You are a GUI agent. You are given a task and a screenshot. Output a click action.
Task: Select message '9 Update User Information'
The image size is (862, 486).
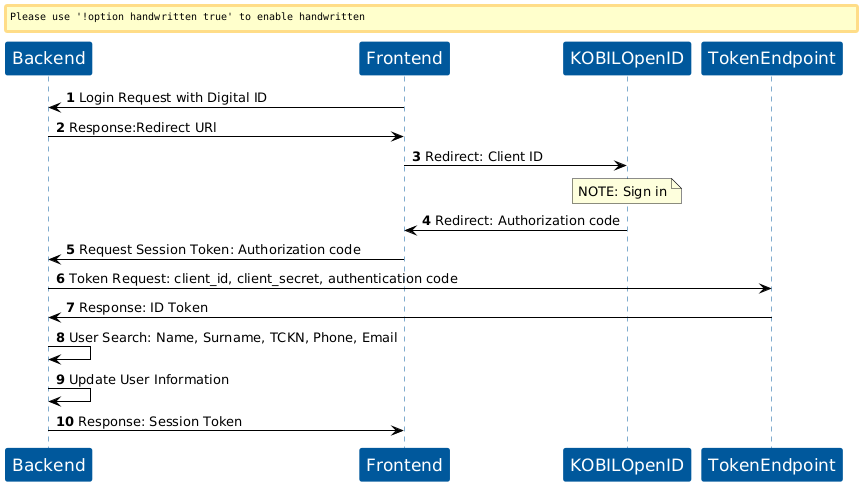tap(142, 380)
